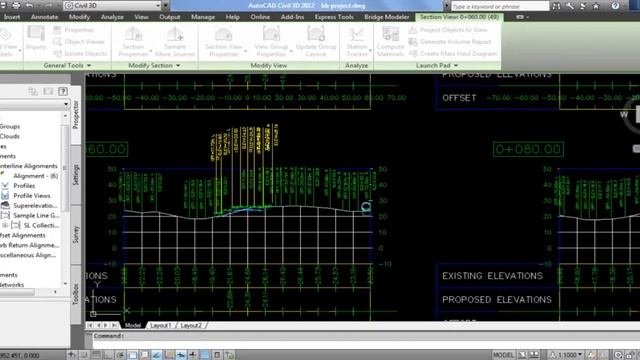This screenshot has height=360, width=640.
Task: Select Profile Views tree item
Action: pyautogui.click(x=32, y=196)
